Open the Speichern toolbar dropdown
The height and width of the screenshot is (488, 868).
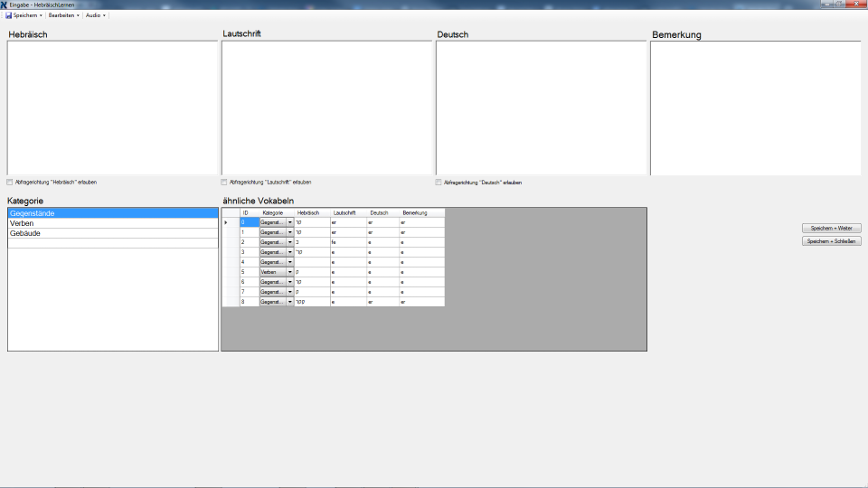point(27,15)
